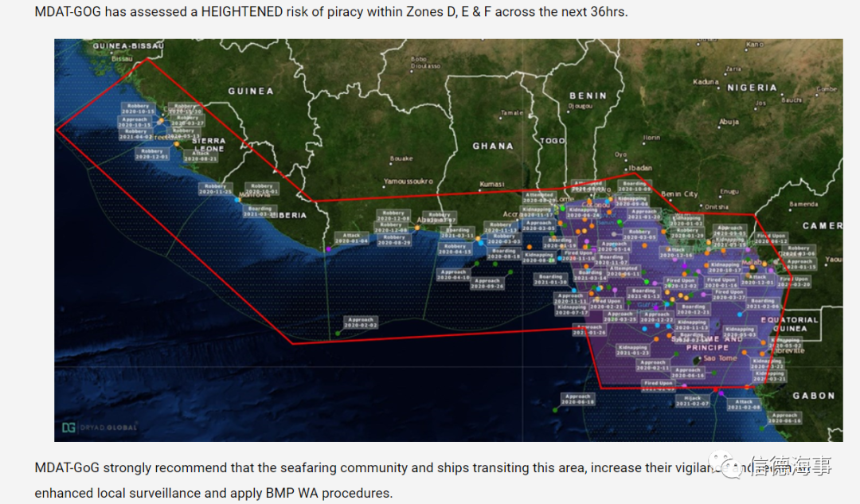Select the Robbery 2020-12-01 incident label

point(151,154)
